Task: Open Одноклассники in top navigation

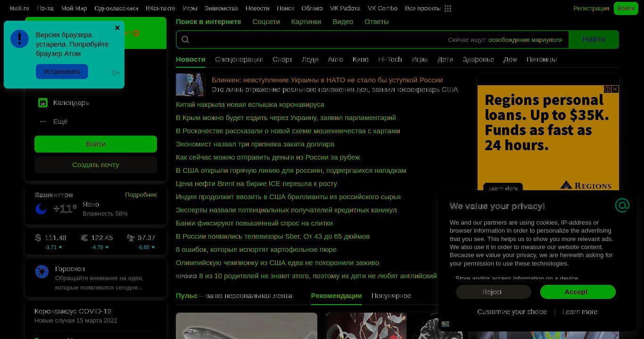Action: point(116,8)
